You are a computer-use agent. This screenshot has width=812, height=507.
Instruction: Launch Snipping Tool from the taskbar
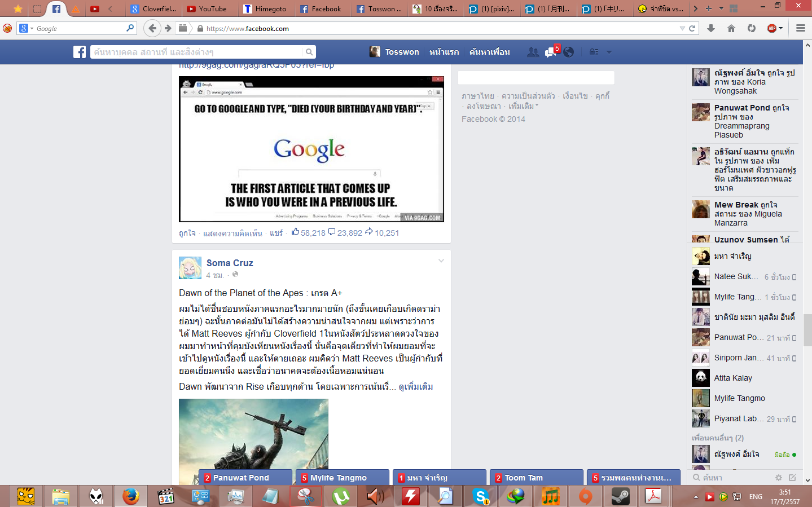tap(306, 496)
